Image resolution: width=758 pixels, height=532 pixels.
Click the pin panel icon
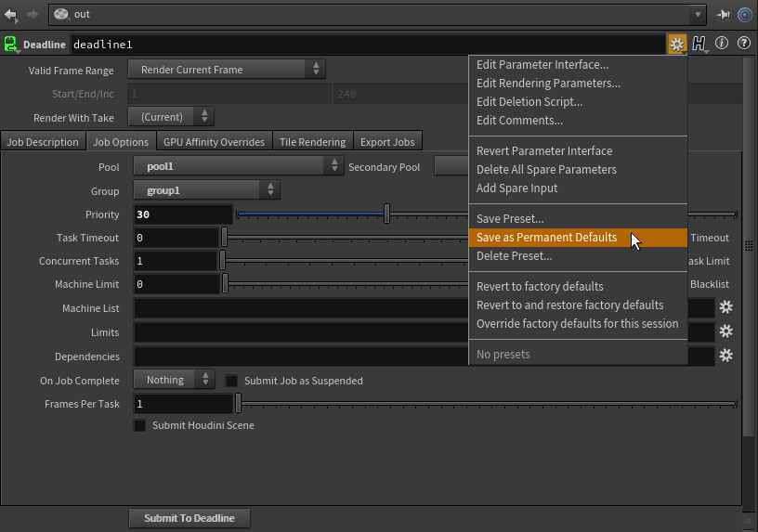coord(724,15)
